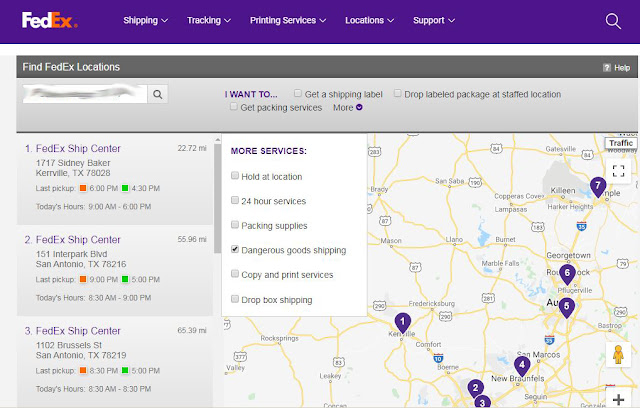Viewport: 640px width, 408px height.
Task: Click the I WANT TO... label
Action: pyautogui.click(x=251, y=94)
